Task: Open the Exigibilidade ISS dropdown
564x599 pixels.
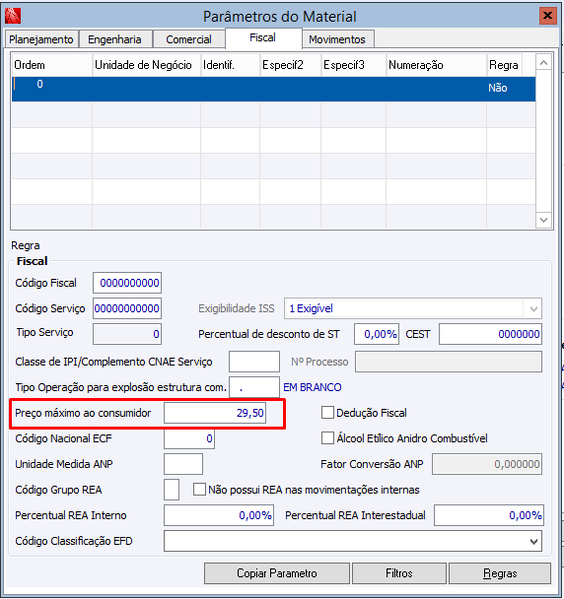Action: click(x=413, y=308)
